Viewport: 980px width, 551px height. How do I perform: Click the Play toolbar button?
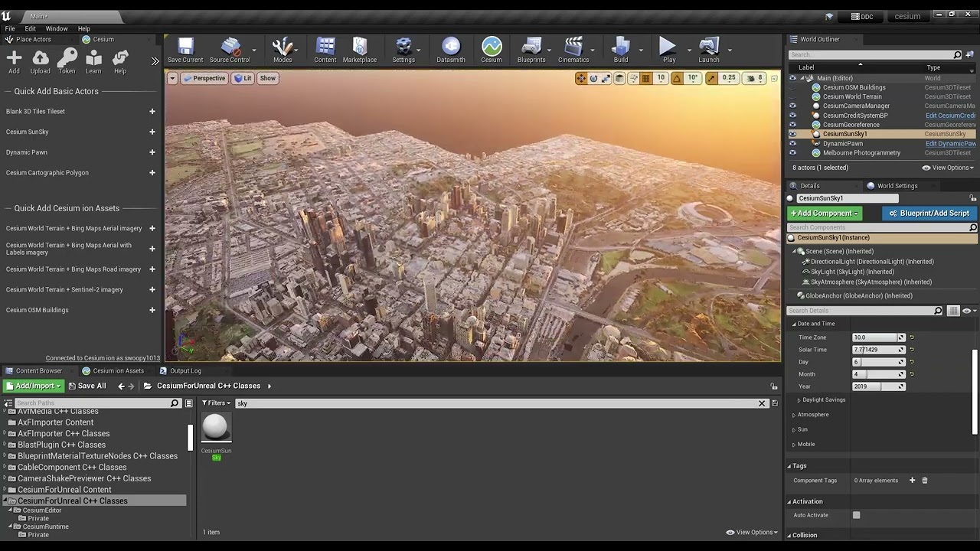tap(669, 50)
